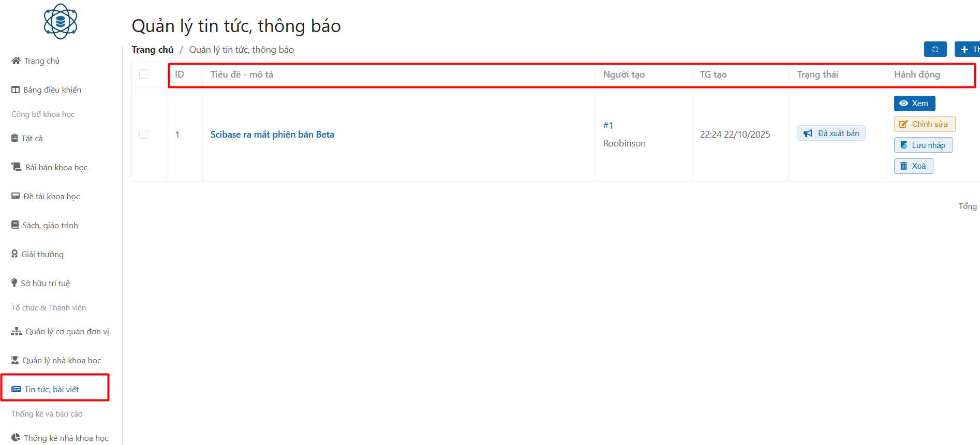Click the trash icon in Xoá
The height and width of the screenshot is (445, 980).
[x=903, y=166]
